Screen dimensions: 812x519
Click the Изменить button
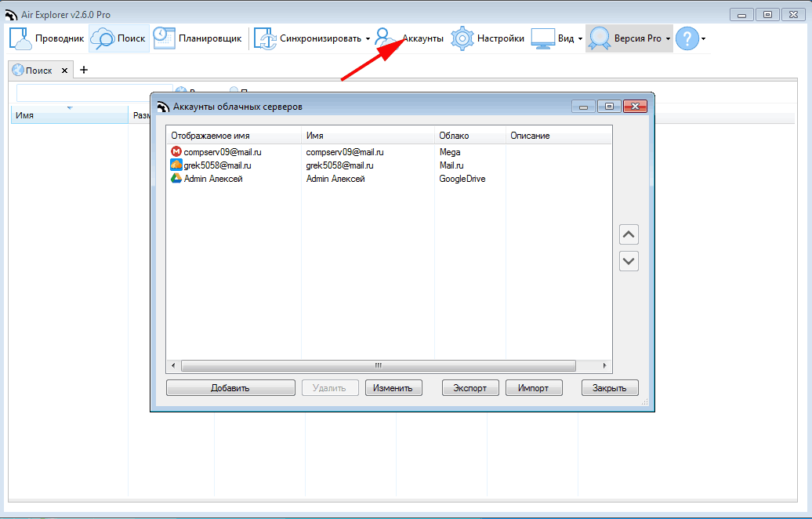click(393, 388)
